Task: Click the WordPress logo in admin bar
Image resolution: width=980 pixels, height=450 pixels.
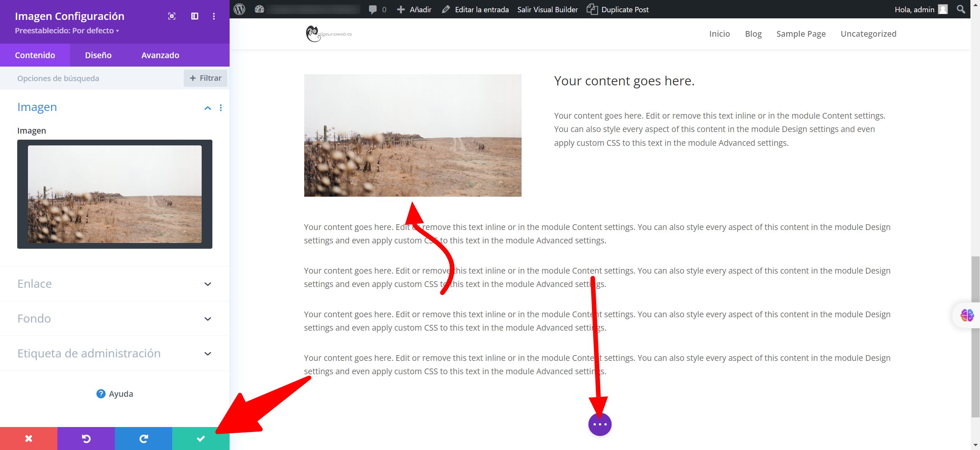Action: pos(240,9)
